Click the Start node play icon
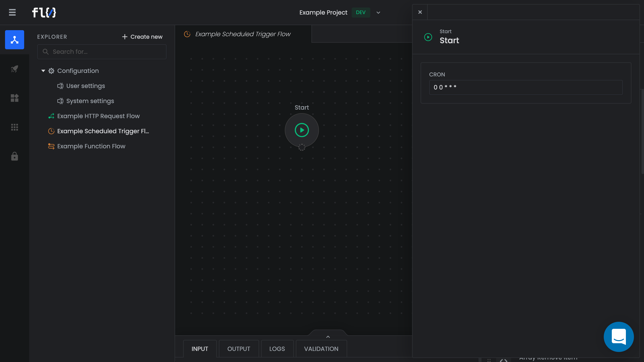644x362 pixels. click(302, 130)
